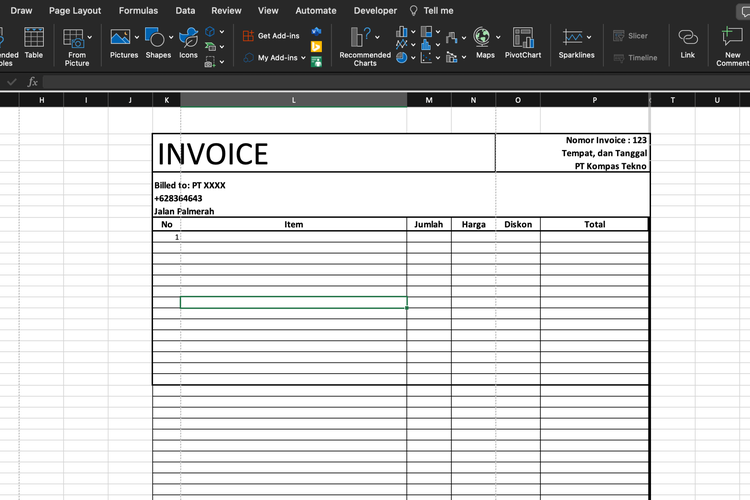
Task: Click the Statistical histogram chart icon
Action: point(426,44)
